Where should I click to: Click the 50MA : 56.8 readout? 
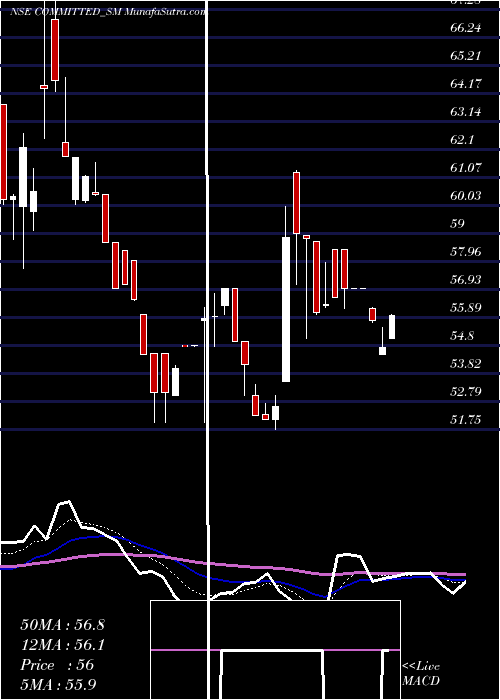pyautogui.click(x=62, y=625)
